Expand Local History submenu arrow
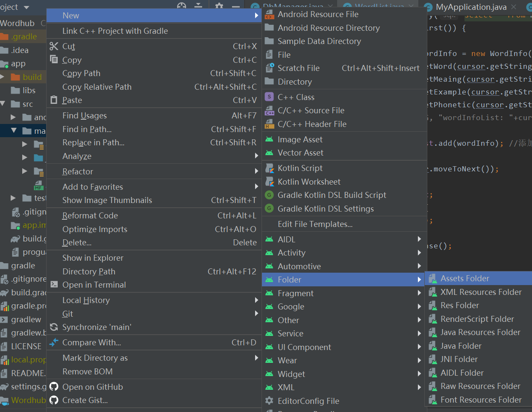Viewport: 532px width, 412px height. click(256, 300)
